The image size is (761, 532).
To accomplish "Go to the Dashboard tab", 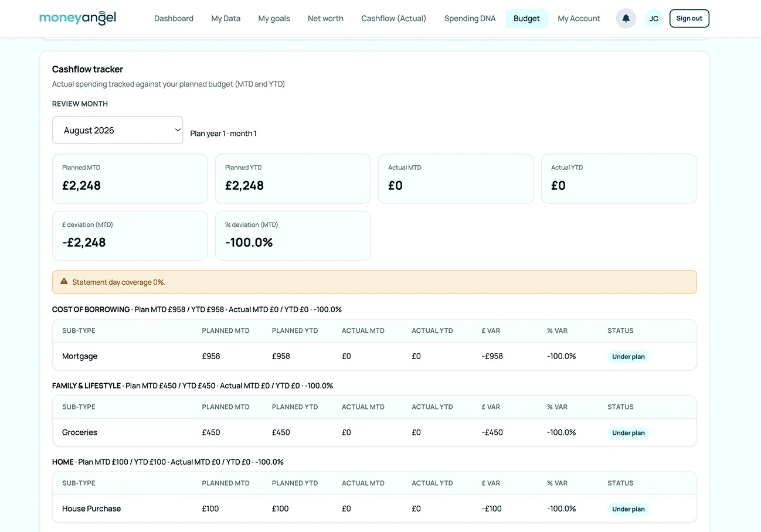I will point(174,18).
